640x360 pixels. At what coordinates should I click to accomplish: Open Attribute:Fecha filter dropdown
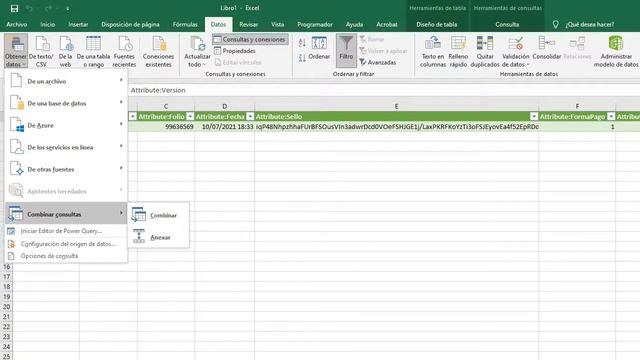(250, 117)
